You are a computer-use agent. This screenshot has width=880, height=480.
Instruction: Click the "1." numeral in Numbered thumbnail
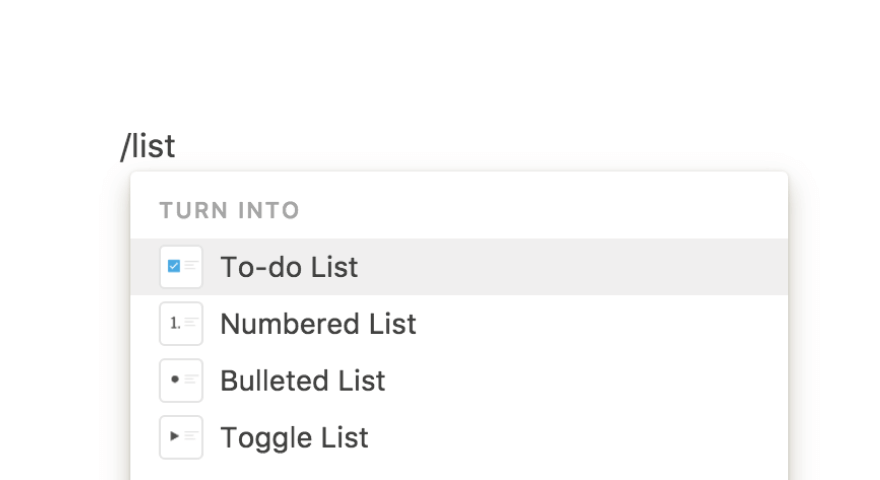pyautogui.click(x=175, y=324)
